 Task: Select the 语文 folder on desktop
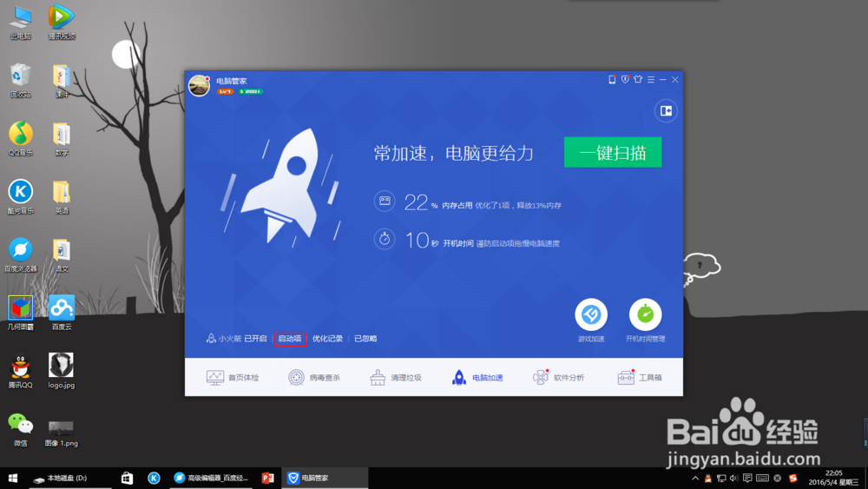[x=62, y=255]
